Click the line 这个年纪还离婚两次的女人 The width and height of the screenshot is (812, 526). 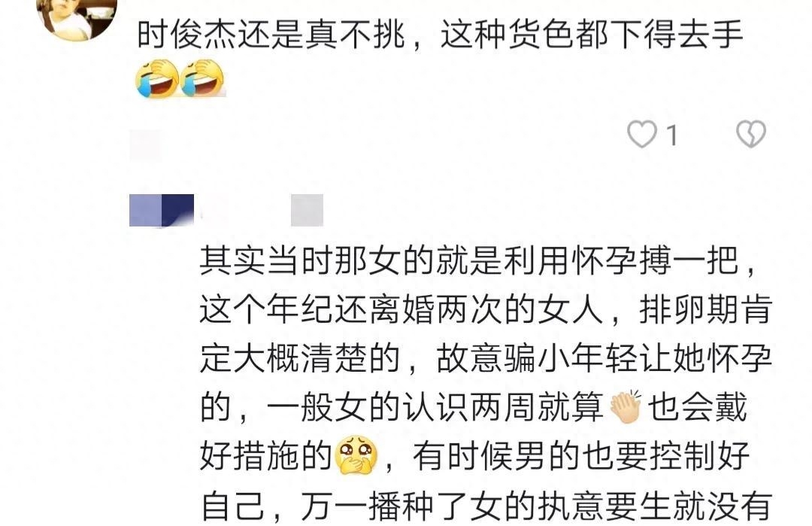click(x=401, y=310)
